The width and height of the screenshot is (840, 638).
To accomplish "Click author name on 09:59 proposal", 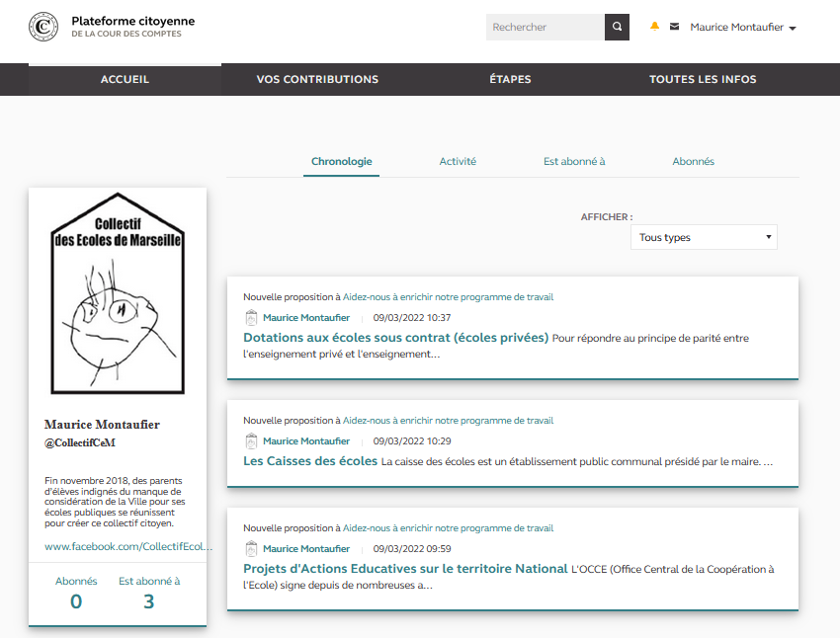I will pos(306,549).
